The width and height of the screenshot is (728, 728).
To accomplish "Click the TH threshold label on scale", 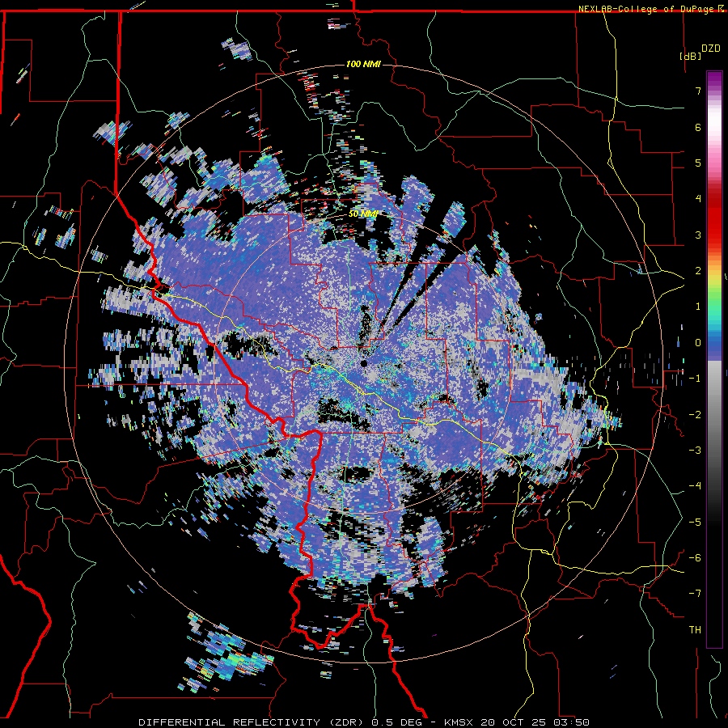I will coord(695,629).
